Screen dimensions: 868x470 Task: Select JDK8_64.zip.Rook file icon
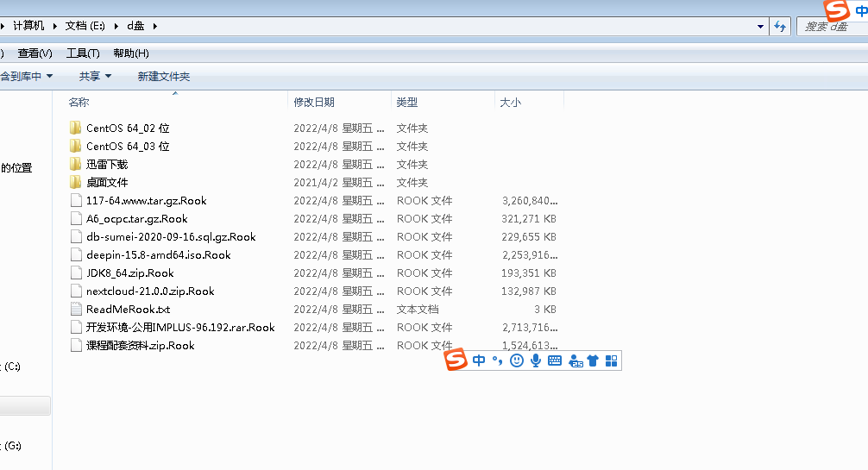click(77, 273)
